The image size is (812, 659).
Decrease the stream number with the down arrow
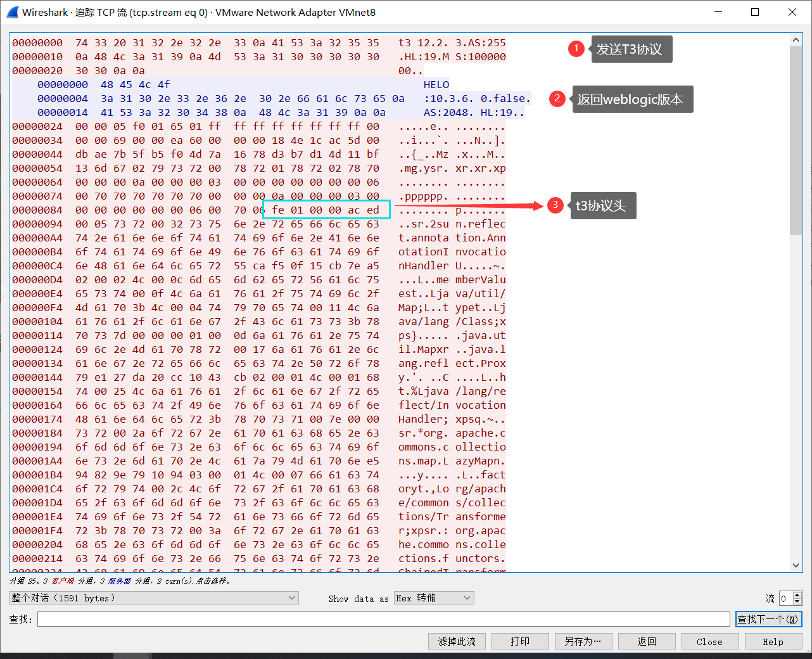click(x=797, y=601)
